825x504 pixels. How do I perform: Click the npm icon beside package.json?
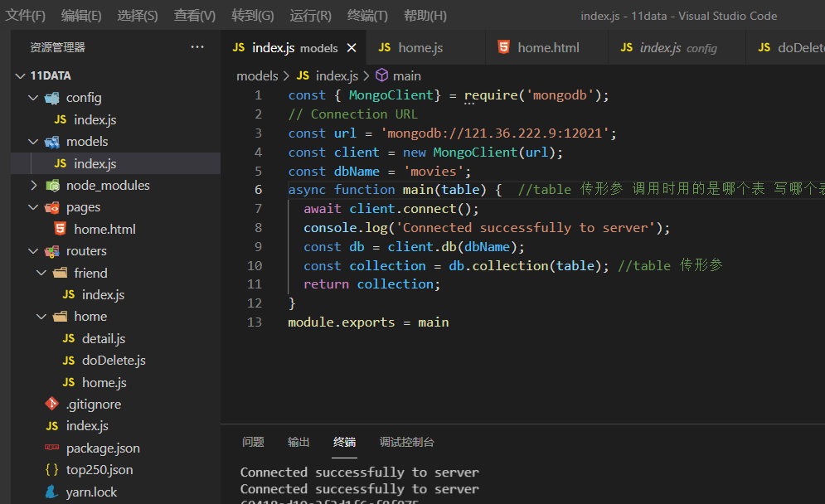click(51, 447)
